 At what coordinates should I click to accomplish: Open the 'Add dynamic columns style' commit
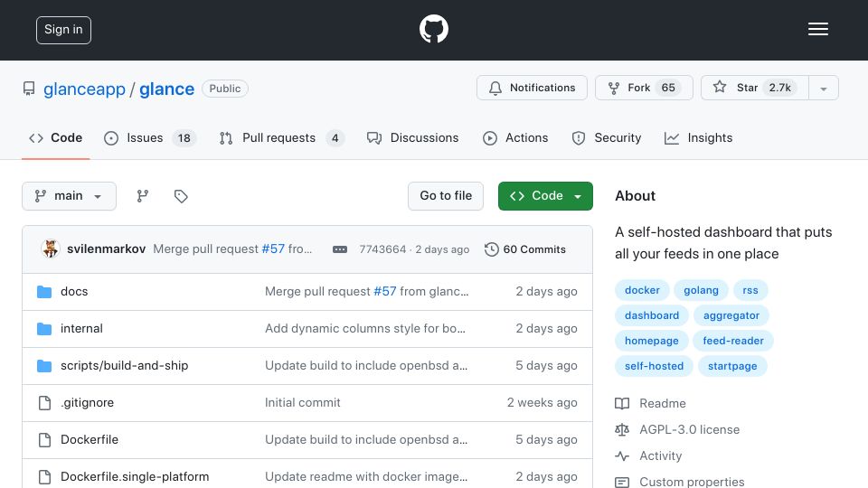364,329
